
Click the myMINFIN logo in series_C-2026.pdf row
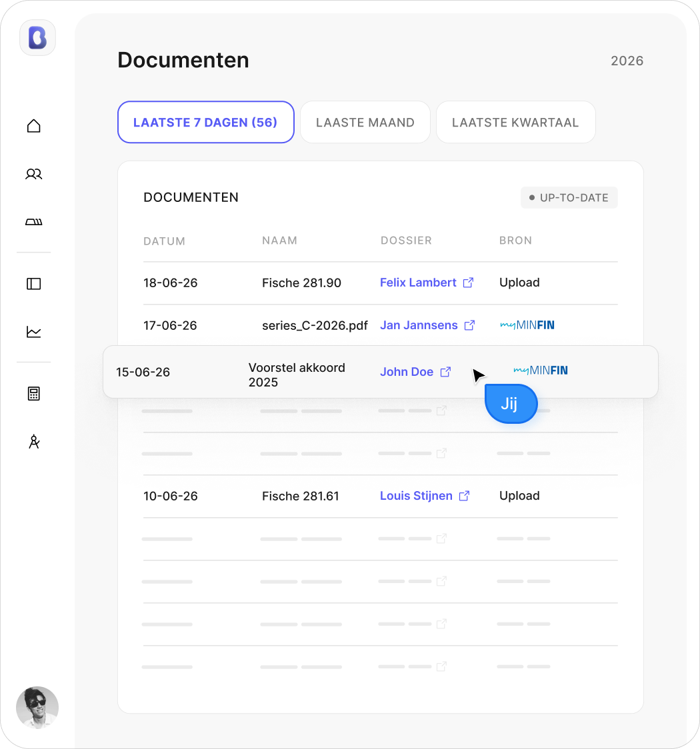pyautogui.click(x=527, y=325)
